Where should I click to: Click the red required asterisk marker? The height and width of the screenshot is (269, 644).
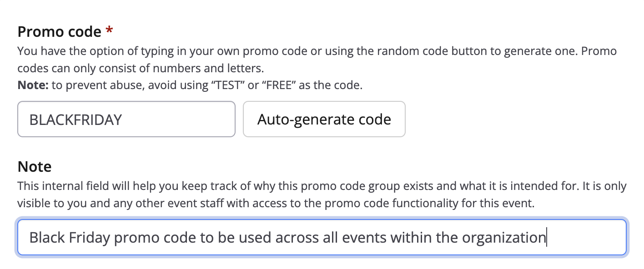click(109, 31)
